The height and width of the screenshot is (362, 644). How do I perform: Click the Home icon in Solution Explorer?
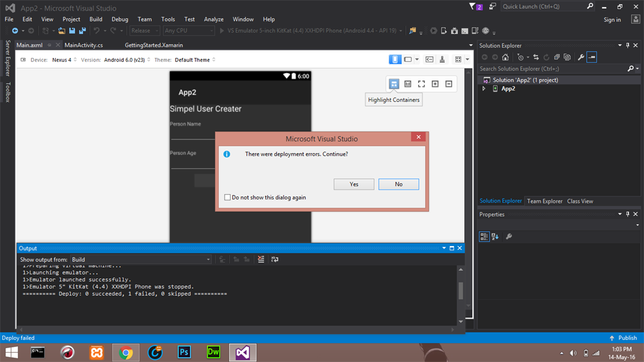[x=505, y=57]
